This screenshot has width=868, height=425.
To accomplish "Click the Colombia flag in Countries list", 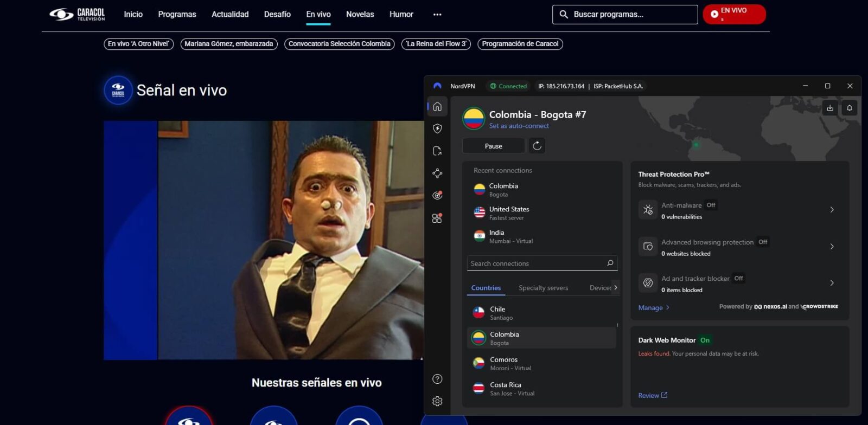I will click(478, 338).
